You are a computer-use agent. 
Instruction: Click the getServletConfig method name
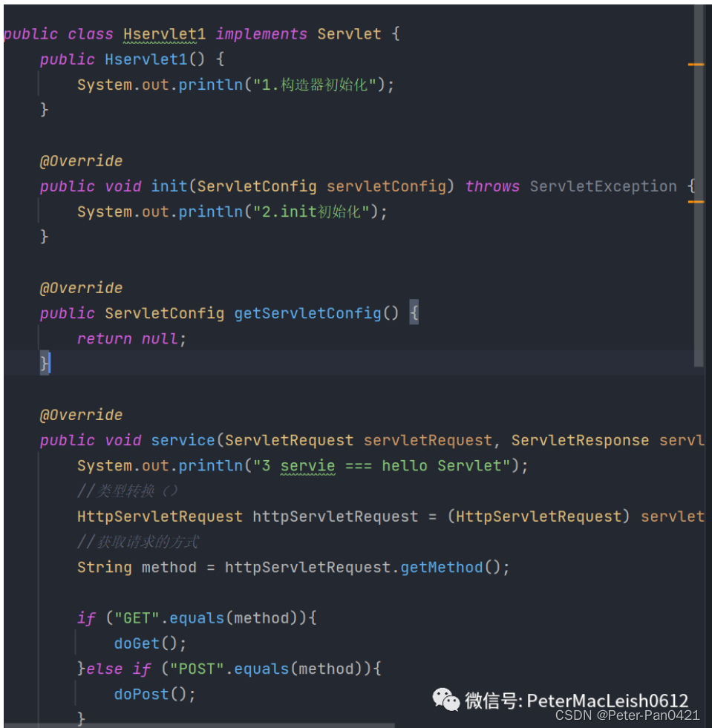pyautogui.click(x=307, y=313)
